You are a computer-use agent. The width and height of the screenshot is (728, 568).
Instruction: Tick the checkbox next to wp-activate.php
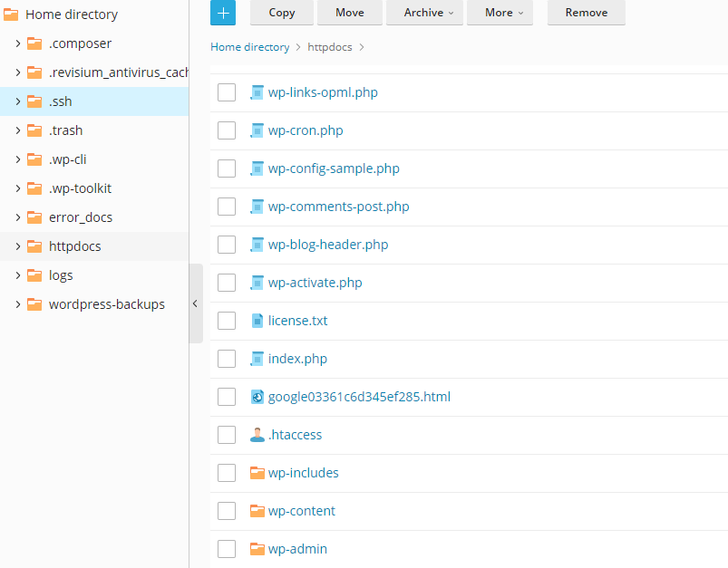(227, 283)
